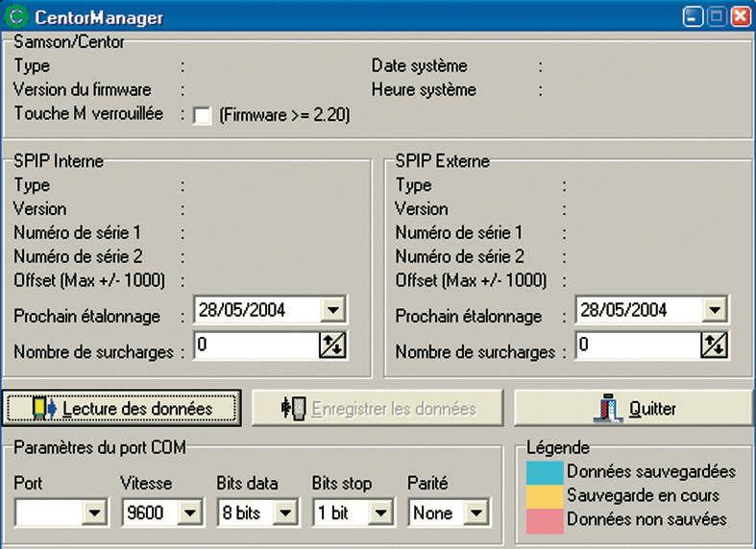Click the "Données non sauvées" legend text
Viewport: 756px width, 549px height.
click(x=647, y=519)
